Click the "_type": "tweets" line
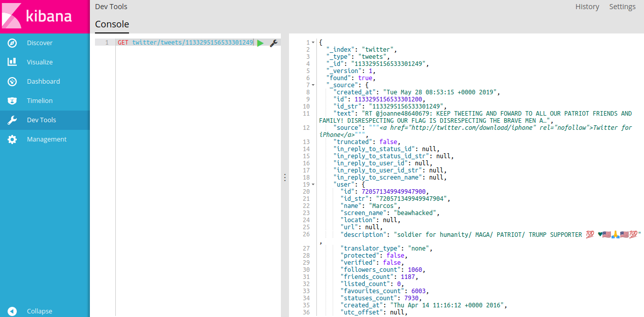The width and height of the screenshot is (644, 317). point(358,57)
